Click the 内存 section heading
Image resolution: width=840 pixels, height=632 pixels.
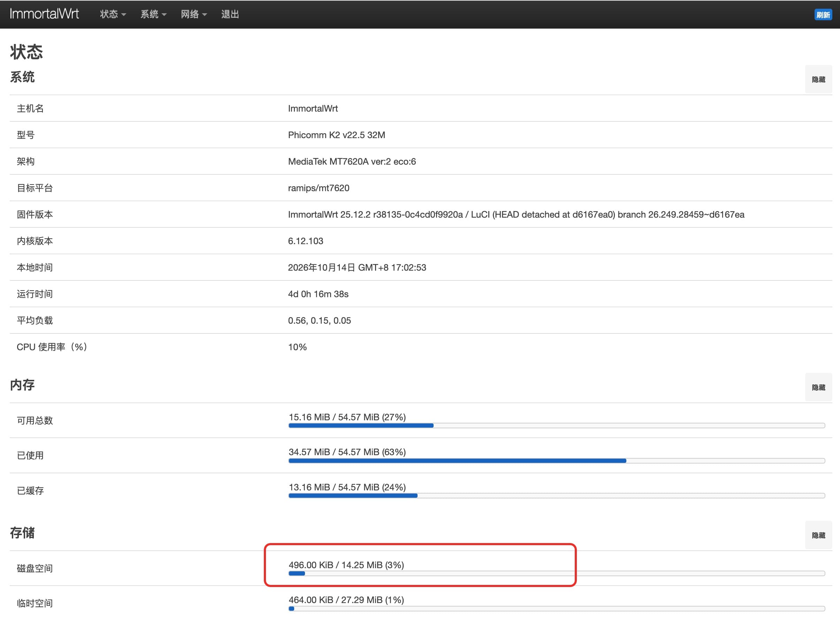pyautogui.click(x=22, y=385)
